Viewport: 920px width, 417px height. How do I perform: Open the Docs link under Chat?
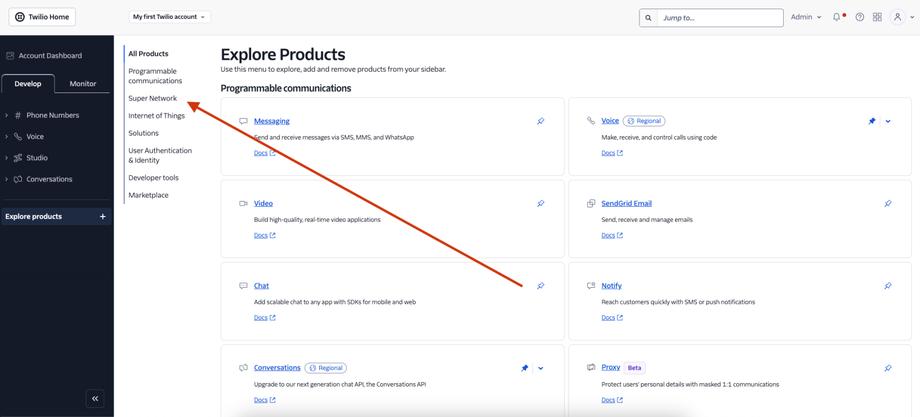click(x=264, y=318)
